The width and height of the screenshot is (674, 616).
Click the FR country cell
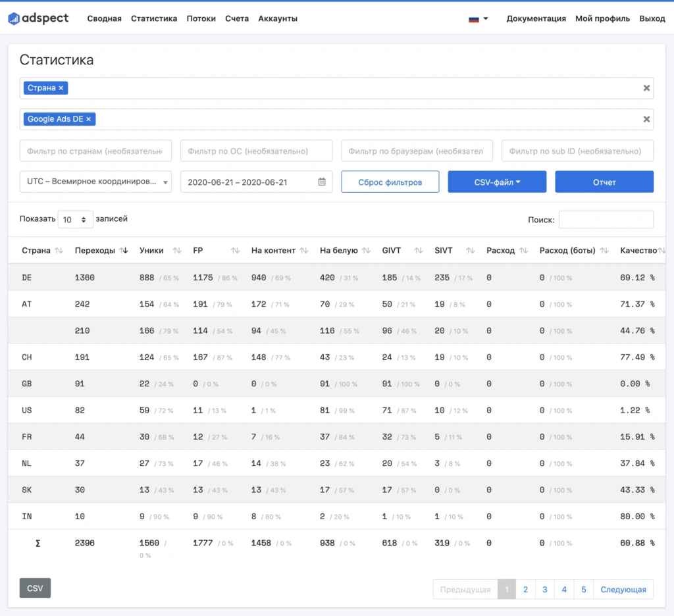click(x=26, y=437)
